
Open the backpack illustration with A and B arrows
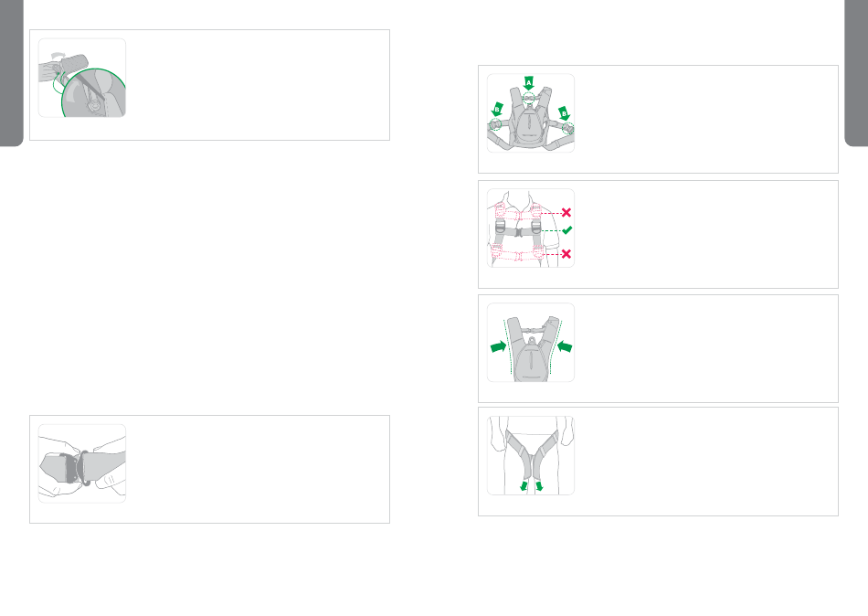coord(531,113)
